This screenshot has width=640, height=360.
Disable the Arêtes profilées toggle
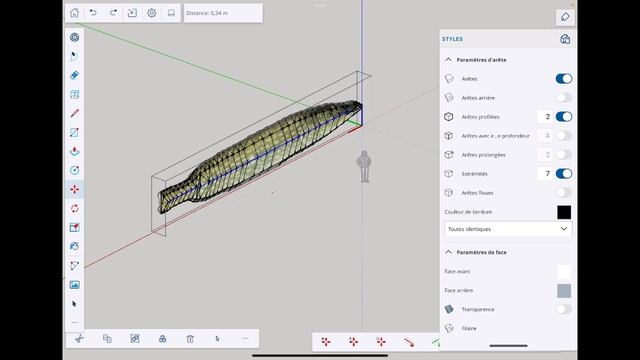click(564, 117)
